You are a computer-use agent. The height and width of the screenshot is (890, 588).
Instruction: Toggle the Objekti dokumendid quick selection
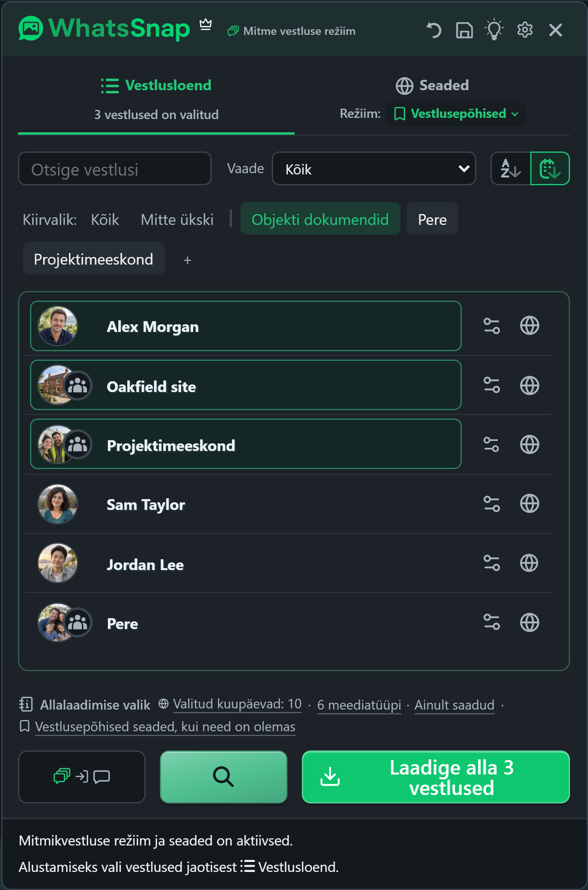(x=320, y=218)
